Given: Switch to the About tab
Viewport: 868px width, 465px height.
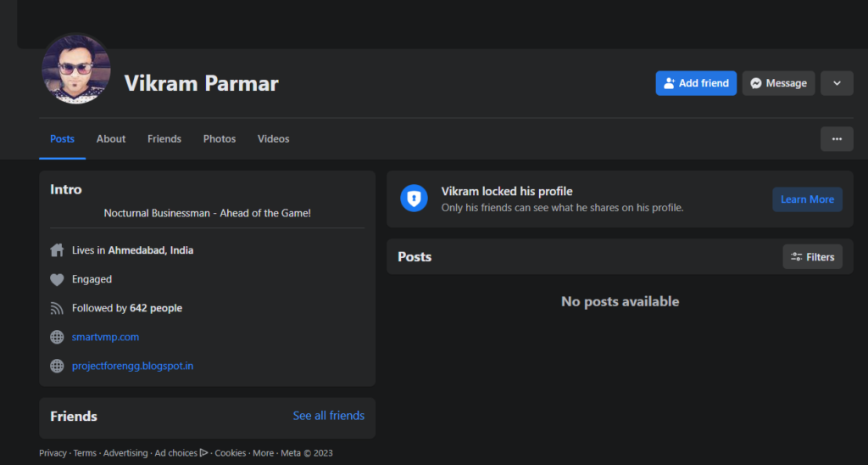Looking at the screenshot, I should pyautogui.click(x=111, y=139).
